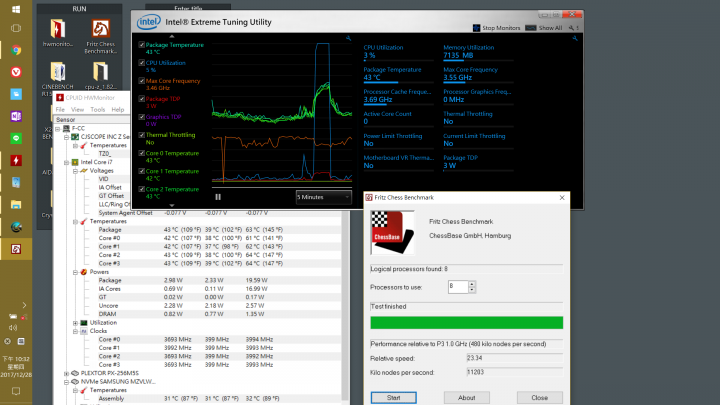This screenshot has height=405, width=720.
Task: Select the Relative speed value field
Action: click(514, 358)
